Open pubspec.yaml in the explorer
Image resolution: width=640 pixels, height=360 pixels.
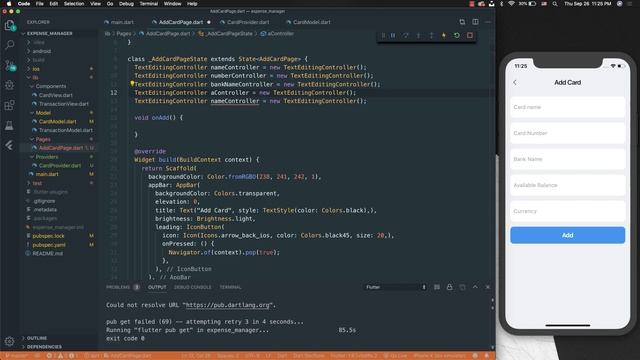point(49,245)
